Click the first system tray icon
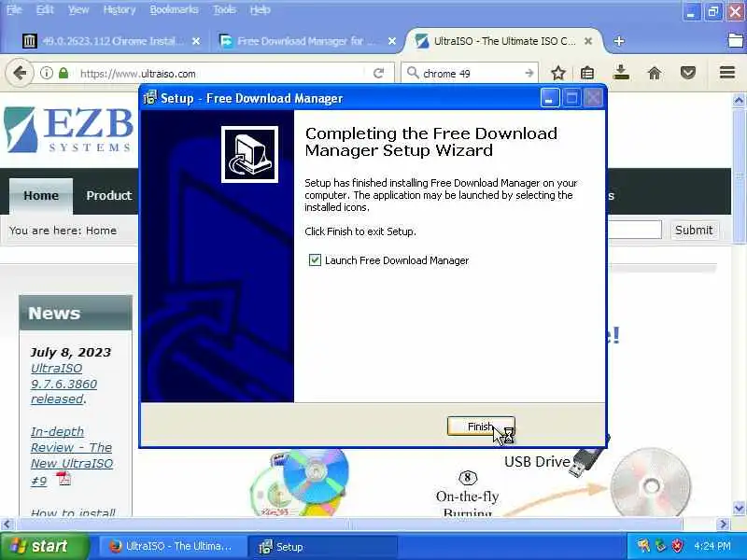 643,546
